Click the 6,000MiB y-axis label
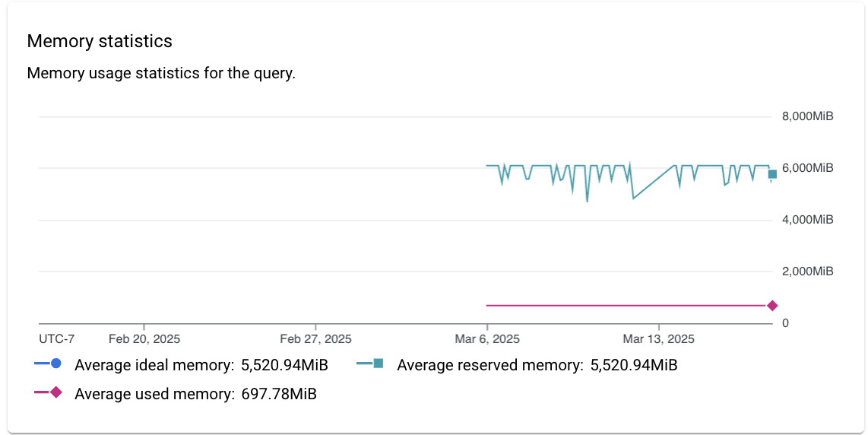Screen dimensions: 868x435 808,168
